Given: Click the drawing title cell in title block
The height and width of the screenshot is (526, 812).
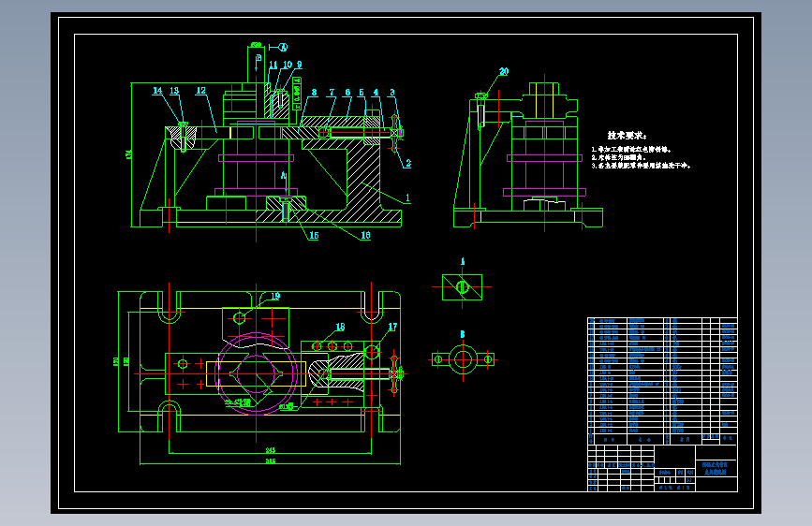Looking at the screenshot, I should [x=716, y=469].
